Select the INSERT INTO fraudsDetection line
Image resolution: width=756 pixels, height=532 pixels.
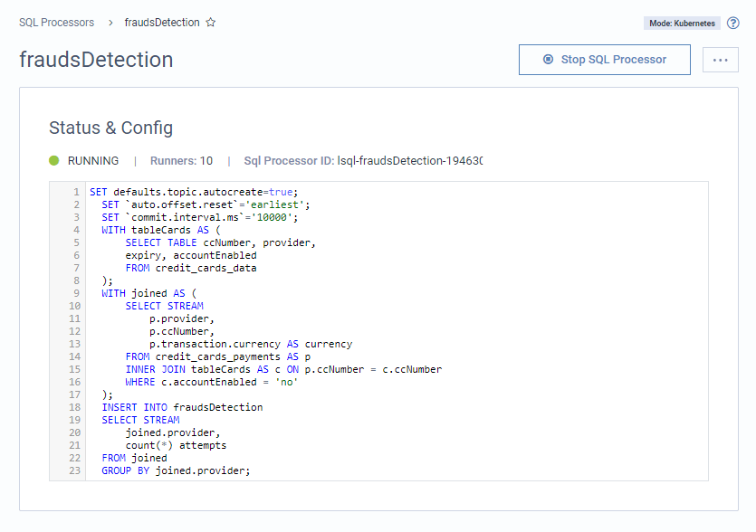181,407
